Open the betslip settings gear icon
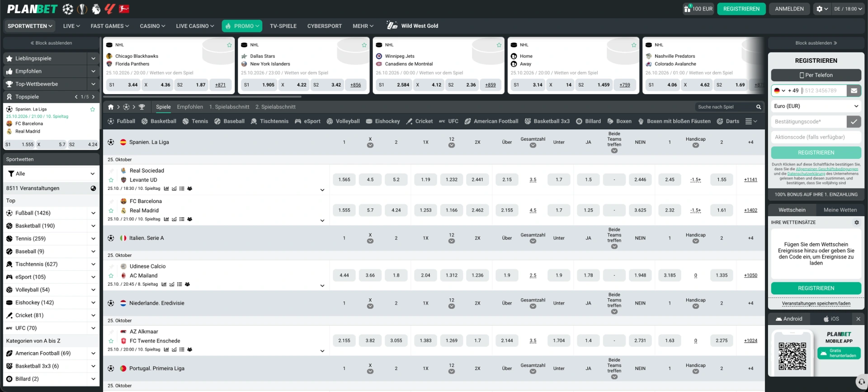The image size is (868, 392). pyautogui.click(x=856, y=222)
